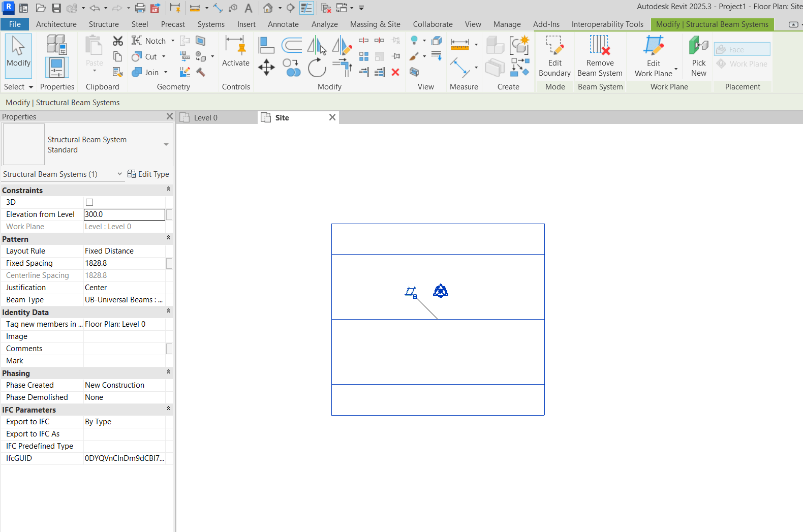Click the Fixed Spacing value 1828.8
803x532 pixels.
[125, 263]
